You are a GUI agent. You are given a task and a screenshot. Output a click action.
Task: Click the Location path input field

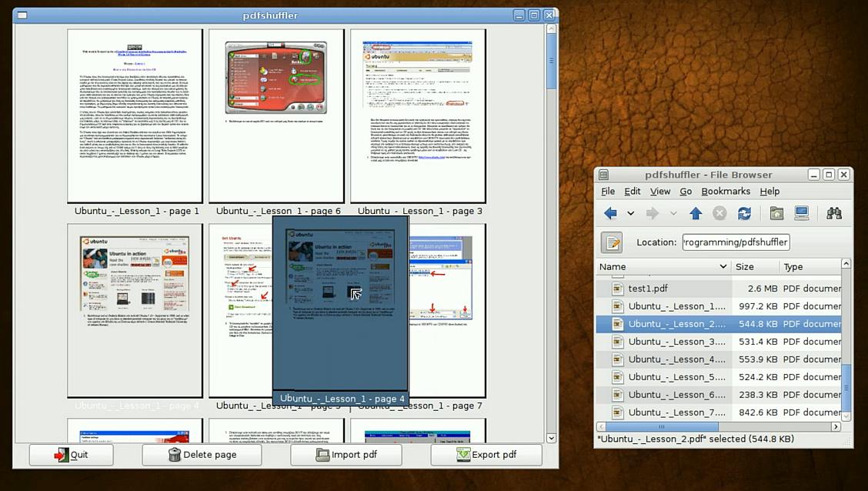click(x=736, y=242)
